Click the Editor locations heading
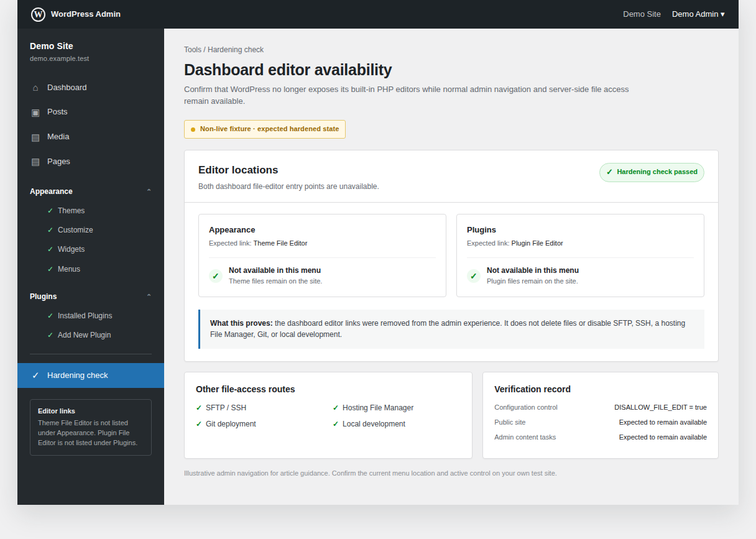This screenshot has width=756, height=539. (238, 170)
